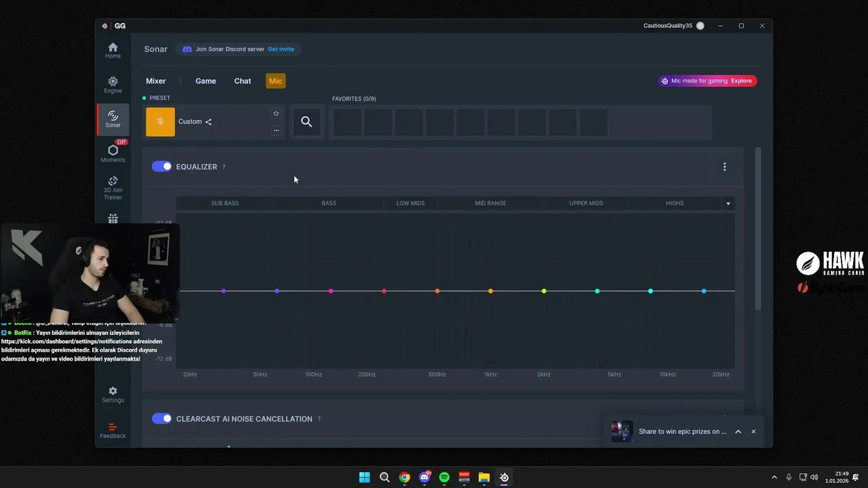Viewport: 868px width, 488px height.
Task: Open Discord from the taskbar
Action: (x=425, y=477)
